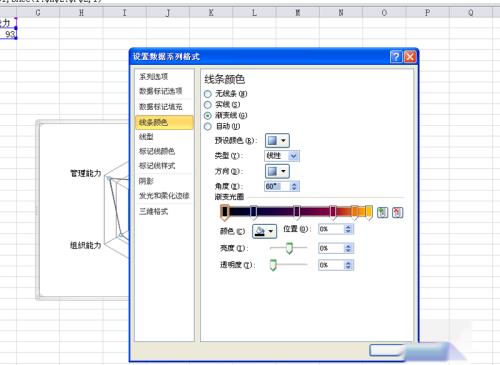500x365 pixels.
Task: Click the add gradient stop icon
Action: point(382,212)
